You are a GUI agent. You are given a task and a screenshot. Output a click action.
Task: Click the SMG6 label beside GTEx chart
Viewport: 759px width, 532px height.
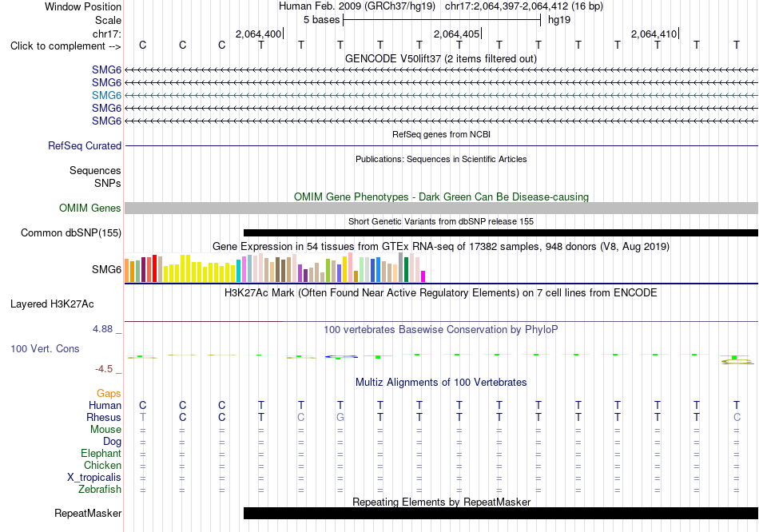pos(106,270)
